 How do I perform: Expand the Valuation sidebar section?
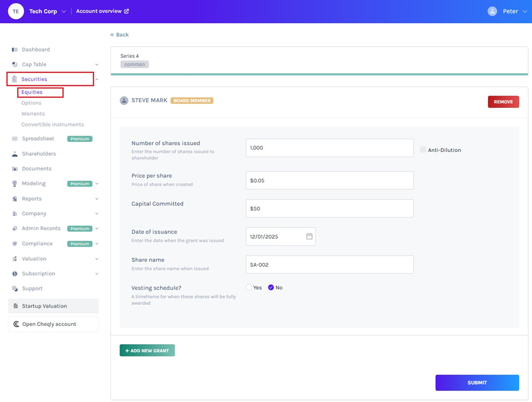pos(97,259)
